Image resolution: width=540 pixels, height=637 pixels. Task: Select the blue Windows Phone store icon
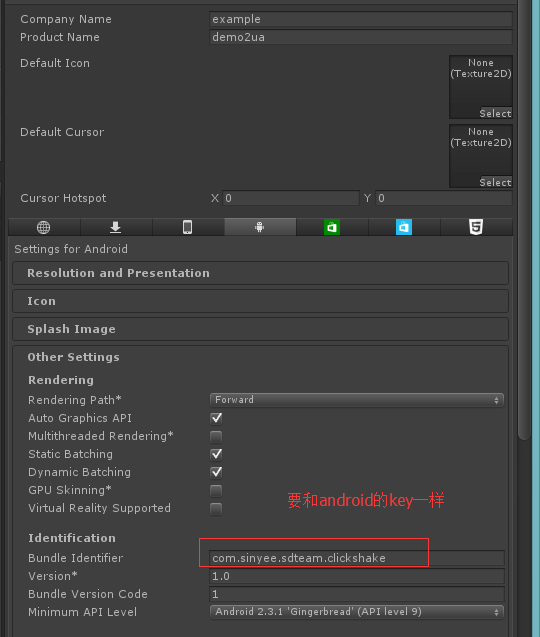(x=404, y=227)
